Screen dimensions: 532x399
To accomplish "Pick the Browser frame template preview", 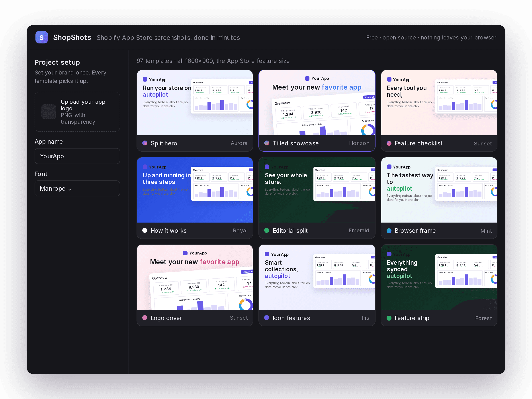I will 439,190.
